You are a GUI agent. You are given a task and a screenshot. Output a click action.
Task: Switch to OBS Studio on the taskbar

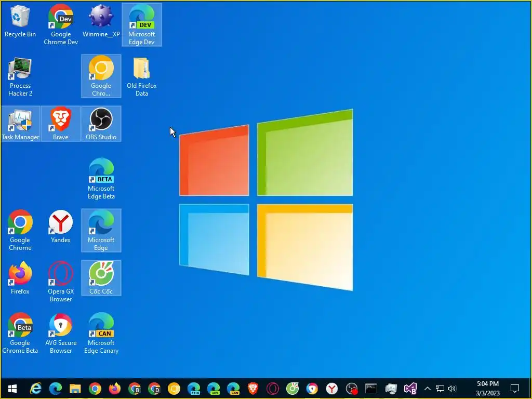pos(352,389)
